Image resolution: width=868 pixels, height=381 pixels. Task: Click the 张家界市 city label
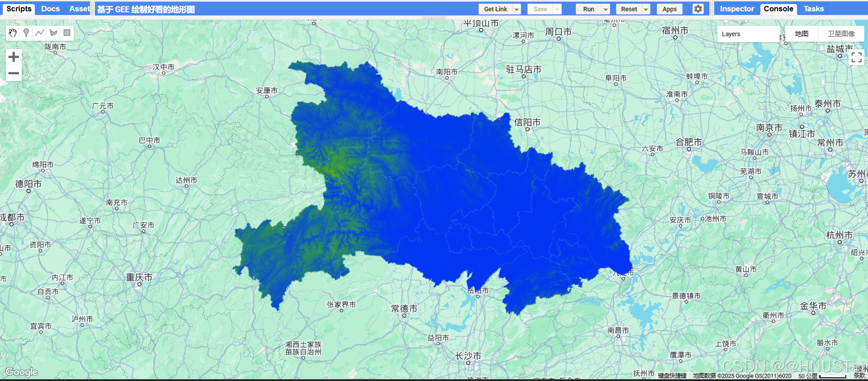click(342, 305)
